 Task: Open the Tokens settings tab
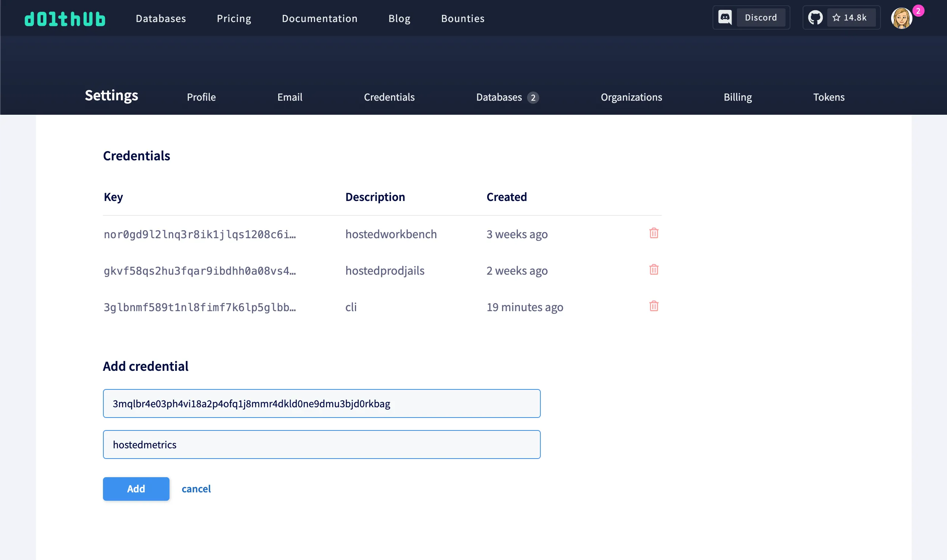click(x=829, y=97)
